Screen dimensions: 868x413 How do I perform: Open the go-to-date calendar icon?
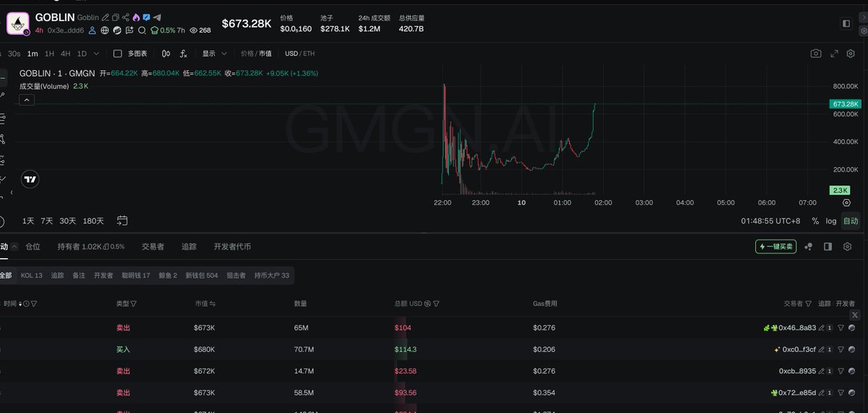[122, 221]
